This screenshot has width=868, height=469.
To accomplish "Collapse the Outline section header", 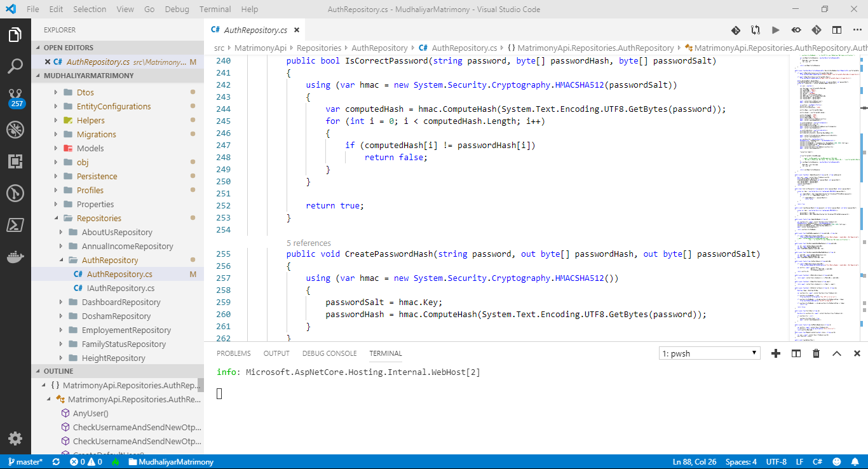I will point(118,371).
